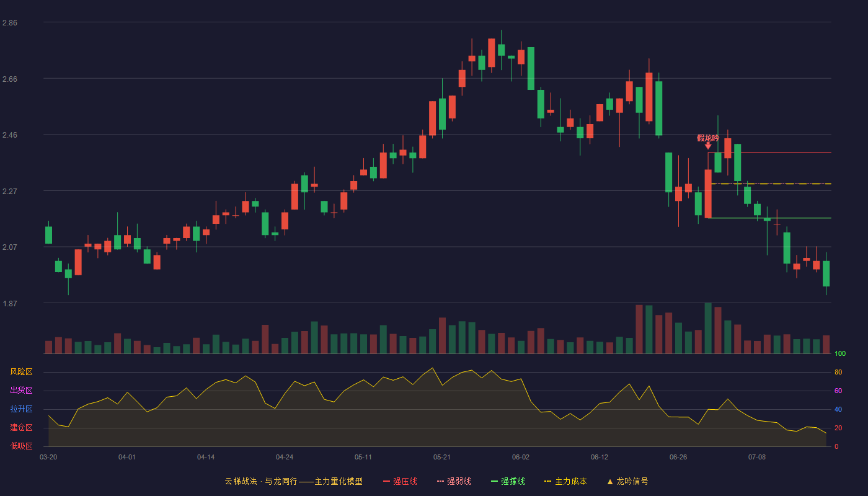Click the 06-02 date label

[x=521, y=457]
